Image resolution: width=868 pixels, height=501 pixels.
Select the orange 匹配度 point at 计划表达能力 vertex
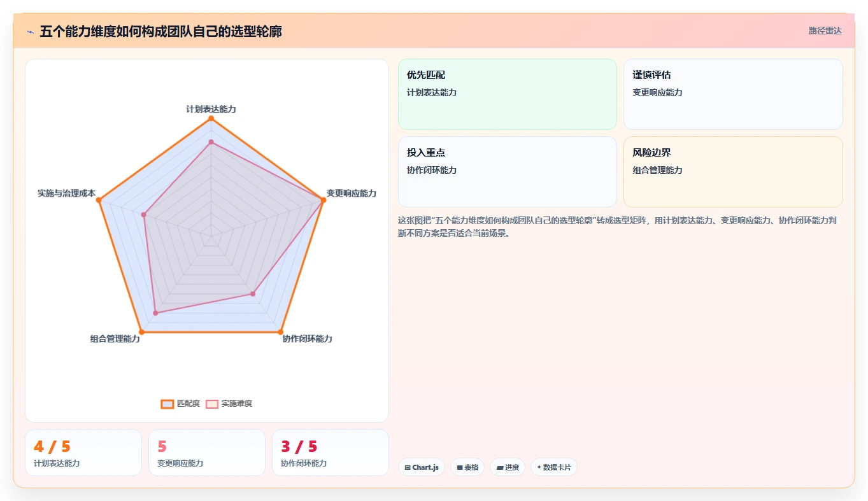coord(211,118)
